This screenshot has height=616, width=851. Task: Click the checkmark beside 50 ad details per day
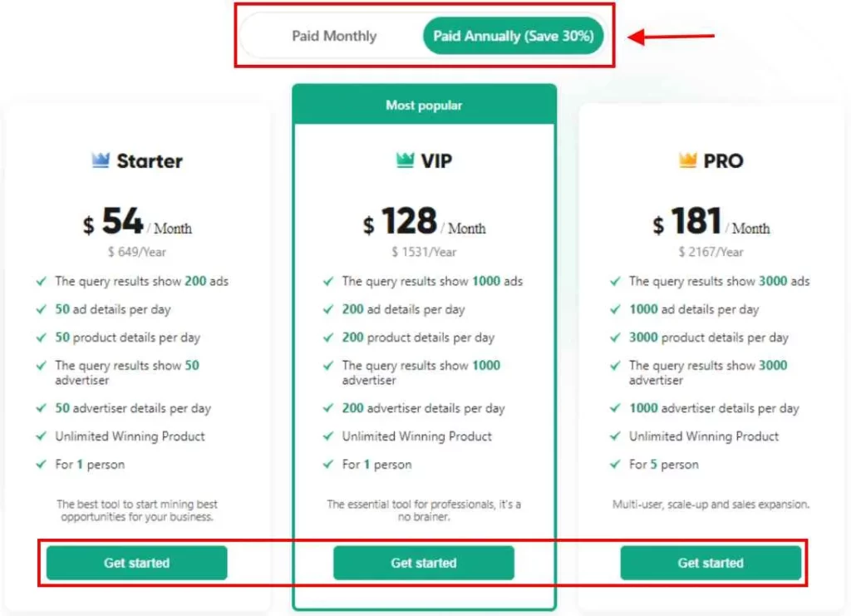(41, 309)
